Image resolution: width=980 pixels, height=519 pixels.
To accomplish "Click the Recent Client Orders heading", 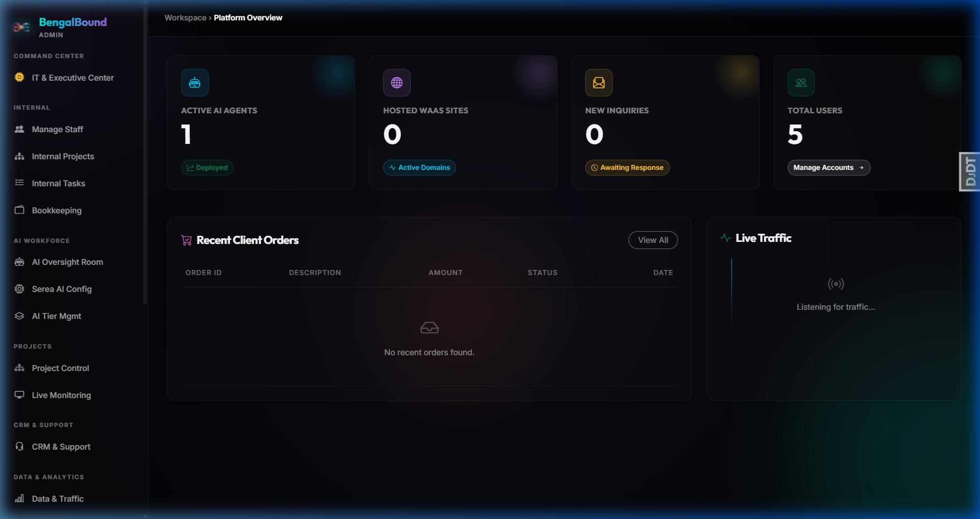I will (x=247, y=240).
